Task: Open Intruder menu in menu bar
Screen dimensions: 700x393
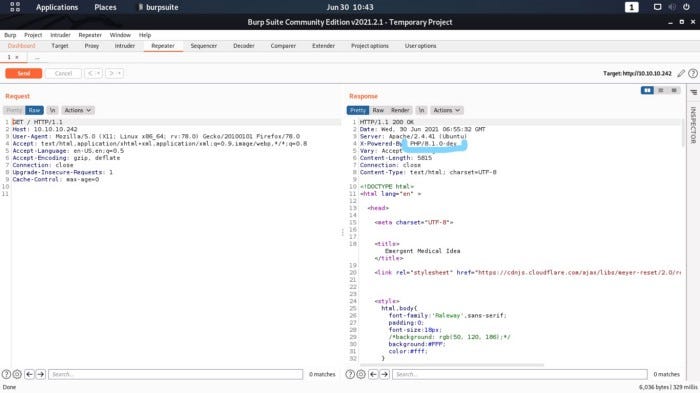Action: coord(60,35)
